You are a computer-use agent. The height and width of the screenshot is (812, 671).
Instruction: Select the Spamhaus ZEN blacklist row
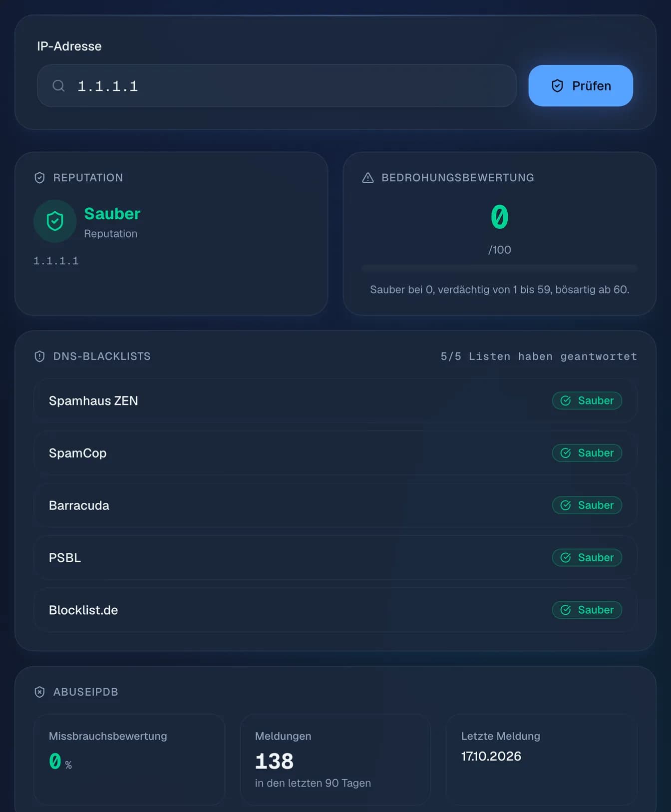(x=335, y=401)
